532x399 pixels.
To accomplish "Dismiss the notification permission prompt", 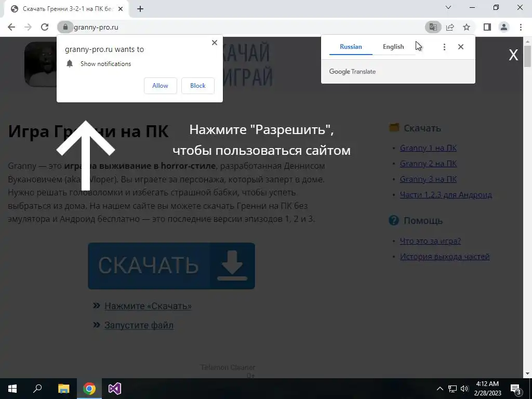I will point(215,43).
